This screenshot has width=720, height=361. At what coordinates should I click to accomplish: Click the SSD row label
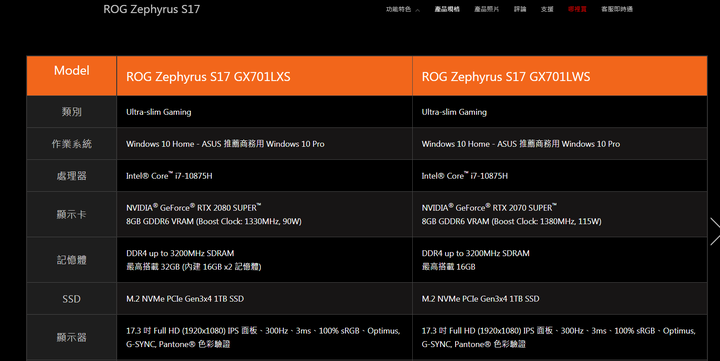72,299
